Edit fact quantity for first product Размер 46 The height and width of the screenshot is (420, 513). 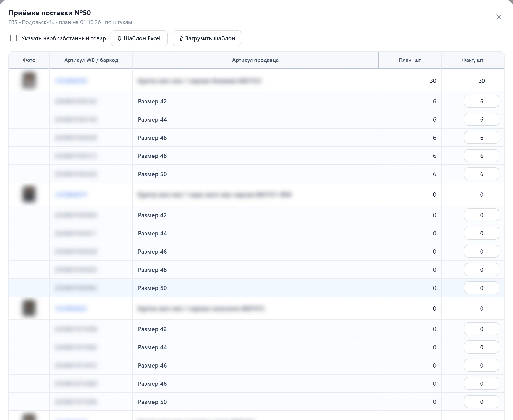tap(482, 137)
